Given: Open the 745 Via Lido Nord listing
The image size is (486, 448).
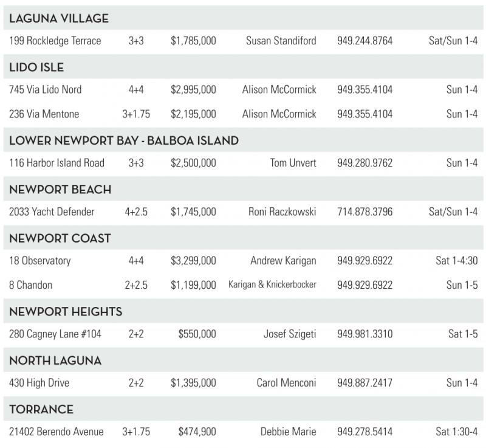Looking at the screenshot, I should click(x=46, y=90).
